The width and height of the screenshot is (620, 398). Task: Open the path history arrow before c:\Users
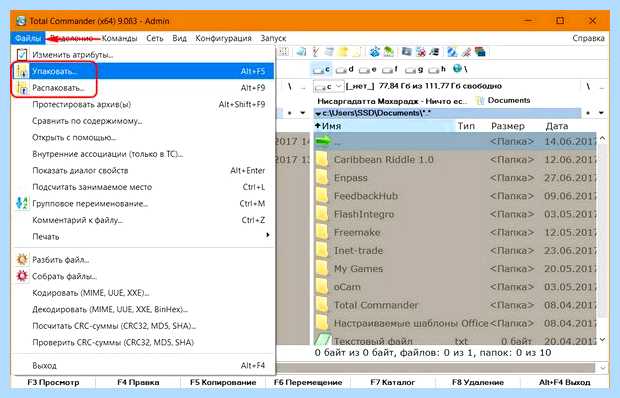tap(318, 113)
